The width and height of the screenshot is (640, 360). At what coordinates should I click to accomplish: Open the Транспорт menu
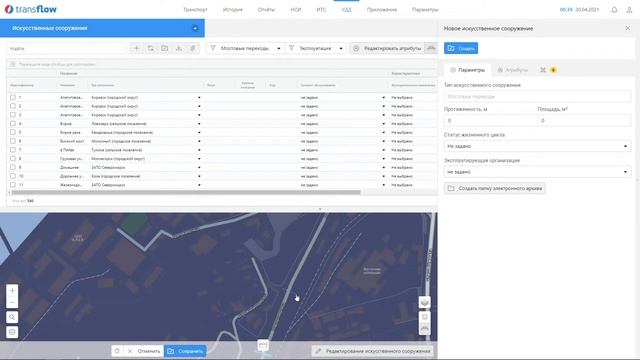[x=195, y=9]
